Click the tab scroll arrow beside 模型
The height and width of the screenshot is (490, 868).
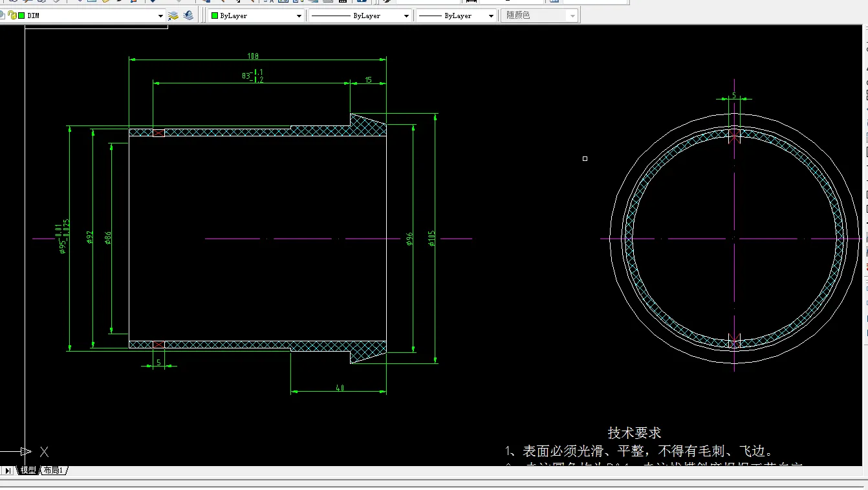[8, 470]
